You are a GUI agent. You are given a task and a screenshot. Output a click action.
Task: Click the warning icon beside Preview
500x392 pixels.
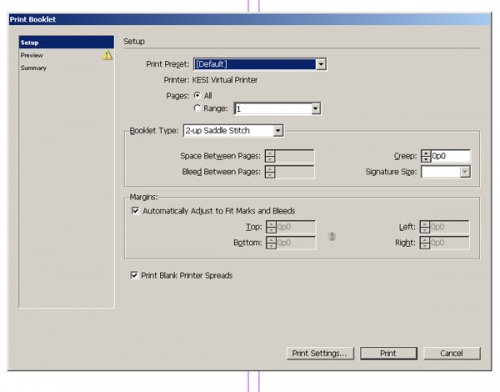(107, 55)
